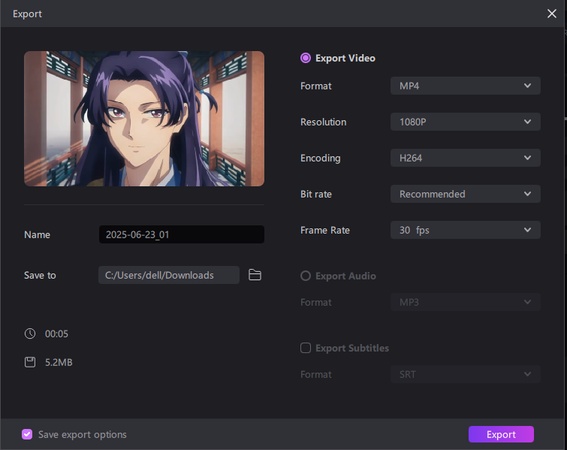Click the Export dialog title text

(x=27, y=14)
